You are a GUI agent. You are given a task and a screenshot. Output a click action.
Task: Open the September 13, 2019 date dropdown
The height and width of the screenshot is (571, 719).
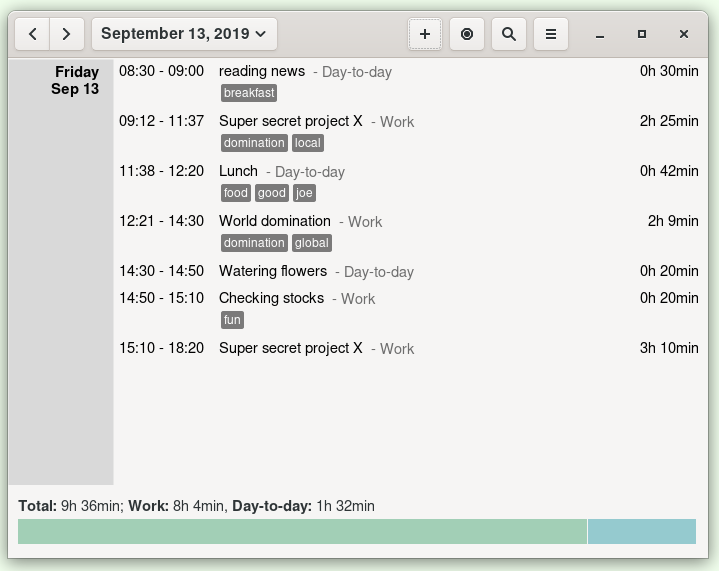coord(184,34)
